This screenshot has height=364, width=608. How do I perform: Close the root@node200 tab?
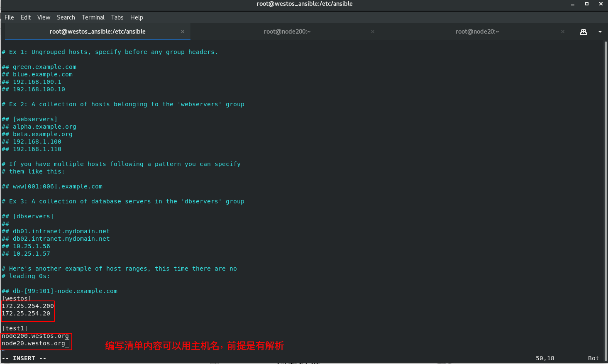[x=373, y=32]
